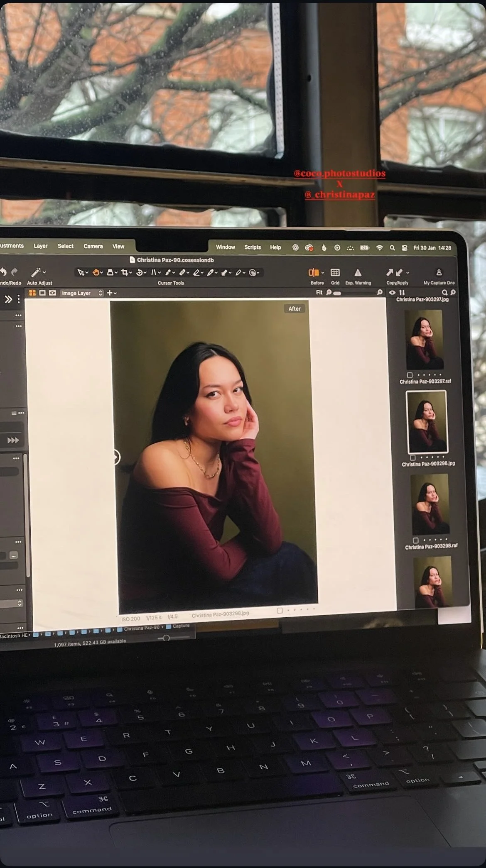Click the Apply adjustments arrow
The width and height of the screenshot is (486, 868).
click(399, 272)
